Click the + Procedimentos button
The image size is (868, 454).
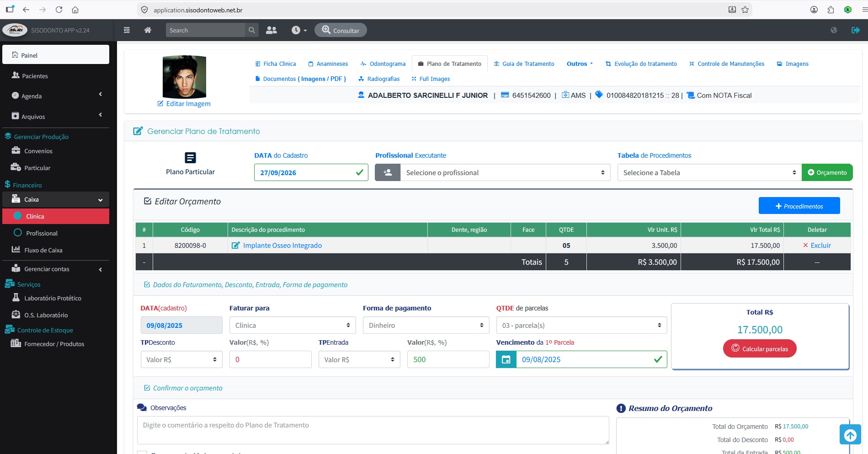tap(799, 206)
